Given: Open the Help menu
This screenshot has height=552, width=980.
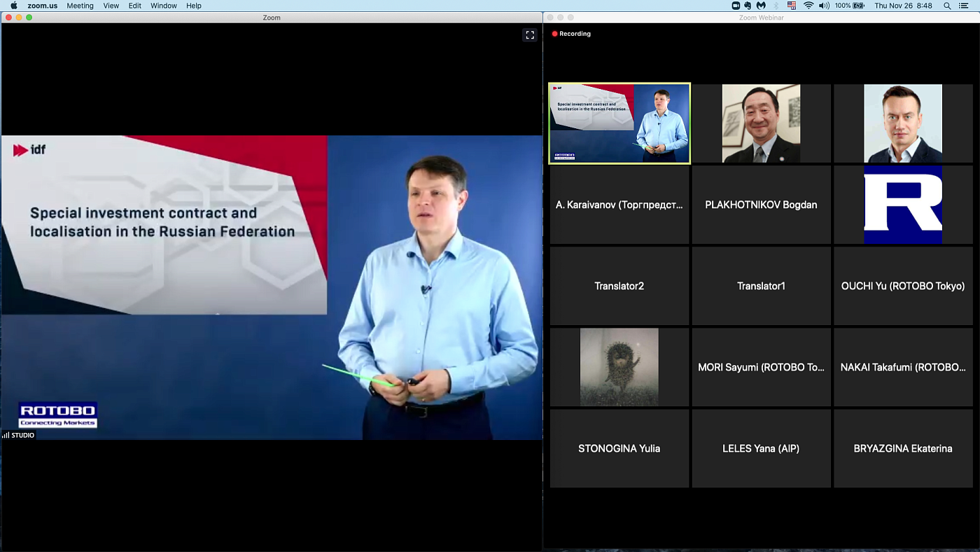Looking at the screenshot, I should tap(194, 6).
